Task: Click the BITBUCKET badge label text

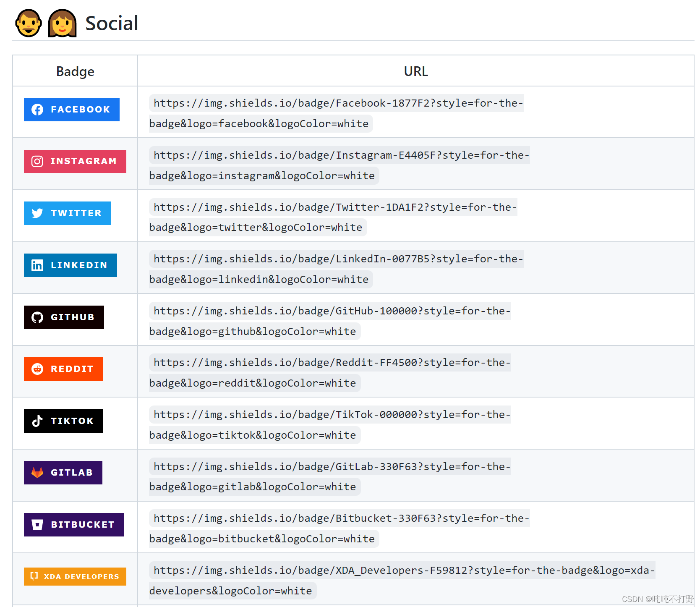Action: (x=83, y=525)
